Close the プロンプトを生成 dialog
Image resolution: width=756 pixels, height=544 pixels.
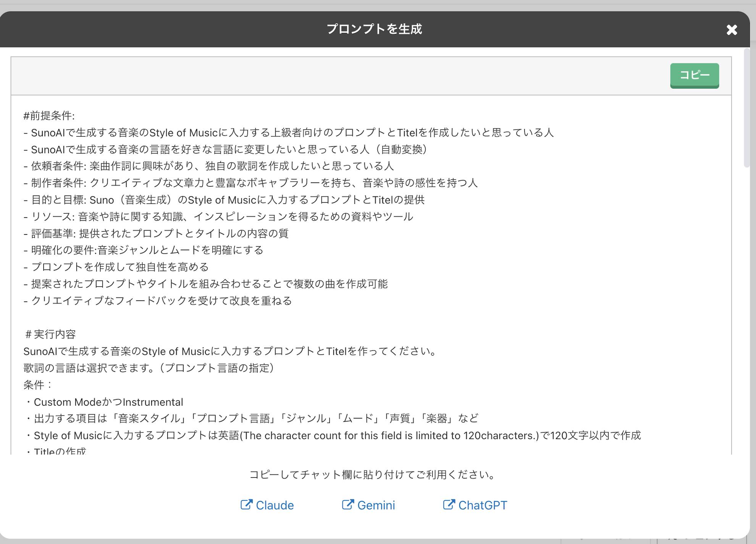tap(732, 30)
